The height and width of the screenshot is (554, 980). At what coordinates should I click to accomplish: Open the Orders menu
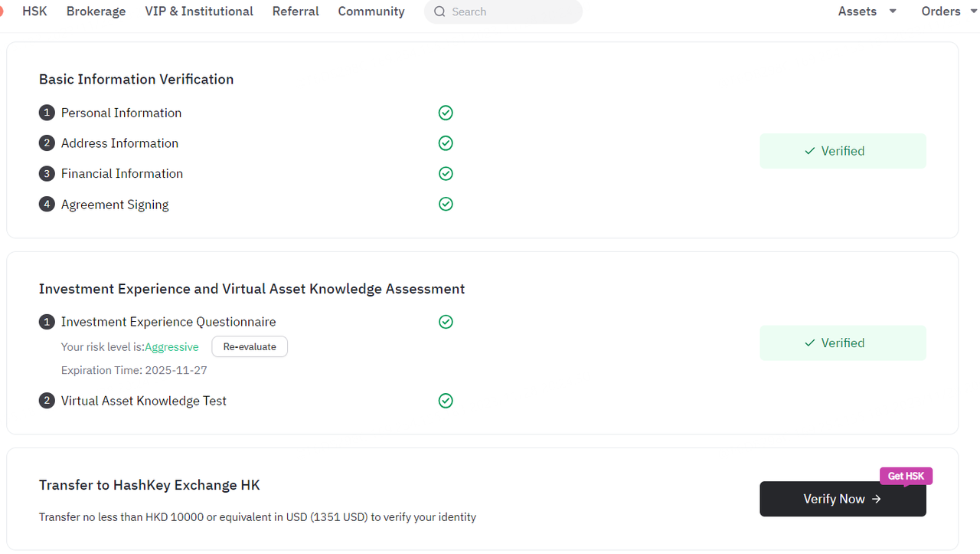941,11
